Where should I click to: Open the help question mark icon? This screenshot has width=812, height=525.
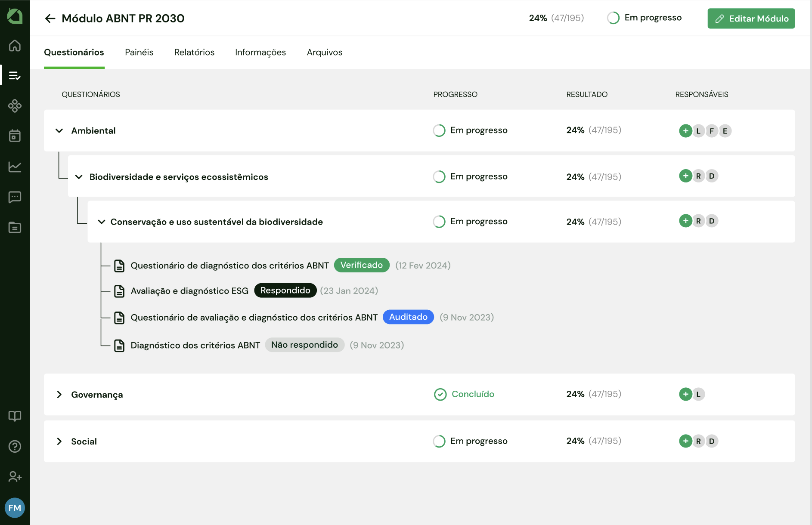coord(15,447)
